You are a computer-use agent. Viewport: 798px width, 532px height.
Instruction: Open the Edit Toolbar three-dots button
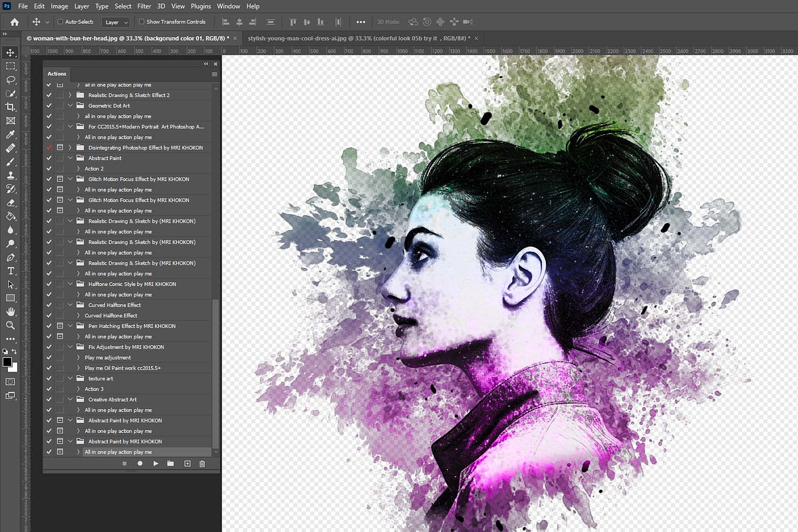tap(11, 339)
